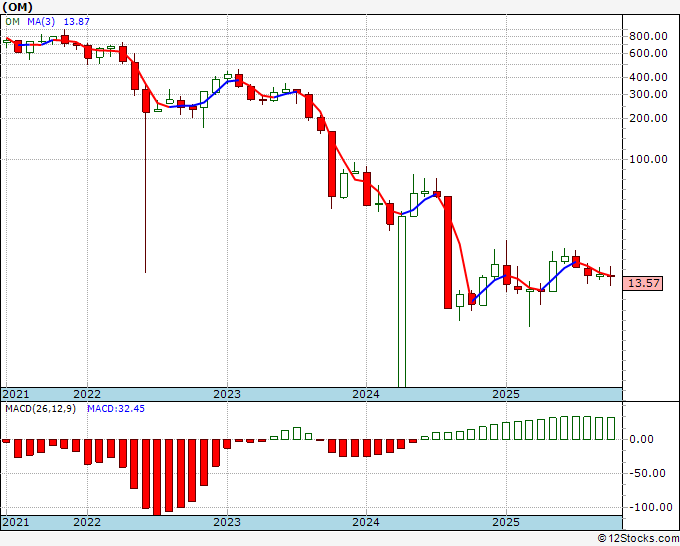Click the 400.00 price axis label
The width and height of the screenshot is (680, 546).
tap(648, 77)
